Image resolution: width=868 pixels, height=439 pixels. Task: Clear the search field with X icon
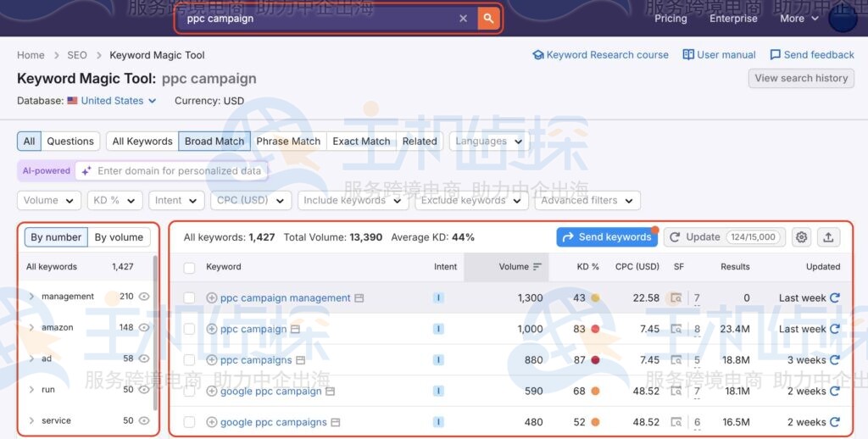463,19
